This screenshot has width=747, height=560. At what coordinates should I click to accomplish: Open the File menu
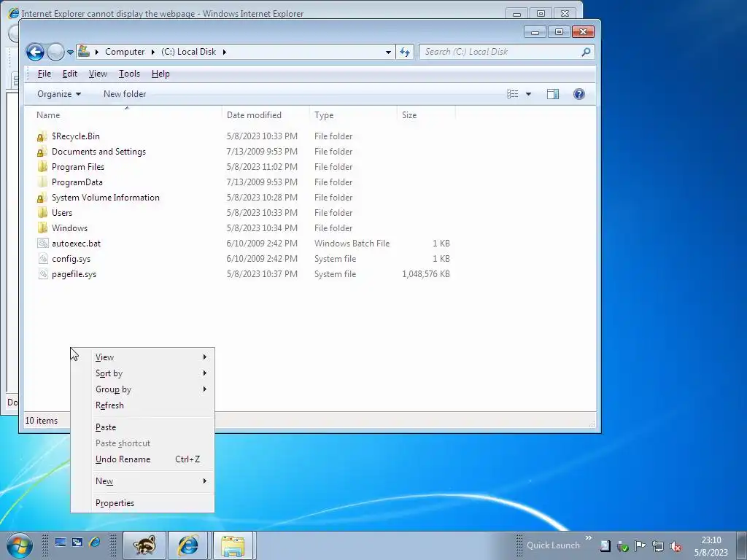point(44,74)
